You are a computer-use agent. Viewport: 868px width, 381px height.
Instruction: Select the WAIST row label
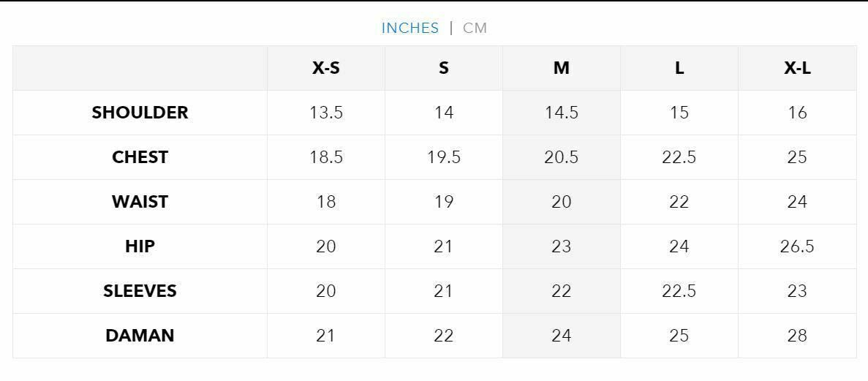coord(140,202)
